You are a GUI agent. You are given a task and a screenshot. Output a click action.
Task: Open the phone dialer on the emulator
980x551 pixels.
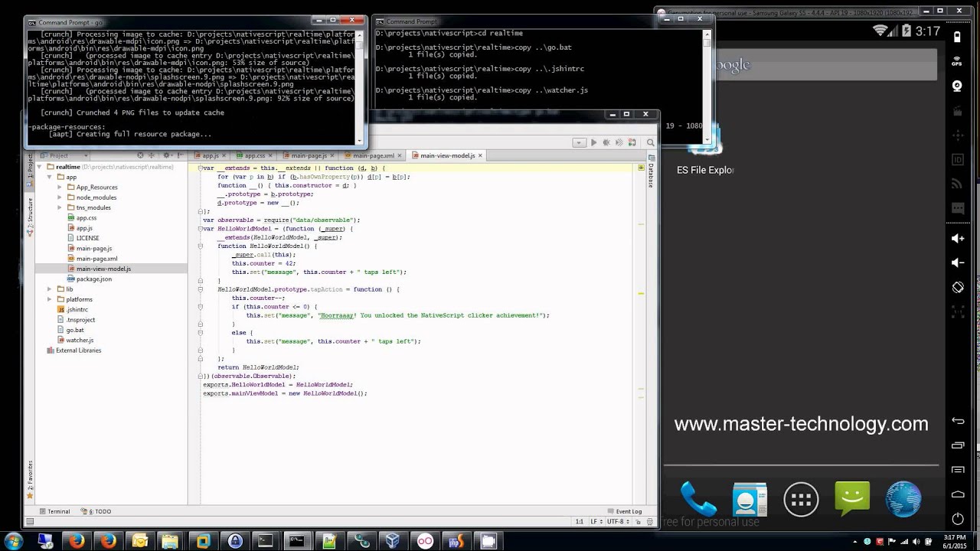(698, 500)
